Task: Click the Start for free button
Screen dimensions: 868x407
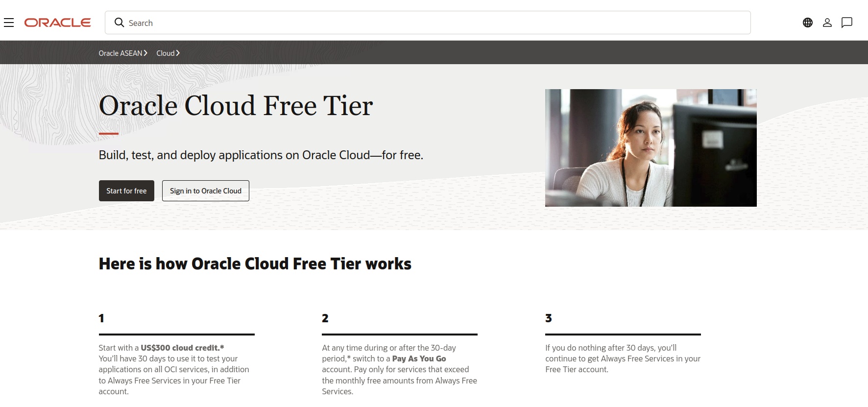Action: (x=126, y=191)
